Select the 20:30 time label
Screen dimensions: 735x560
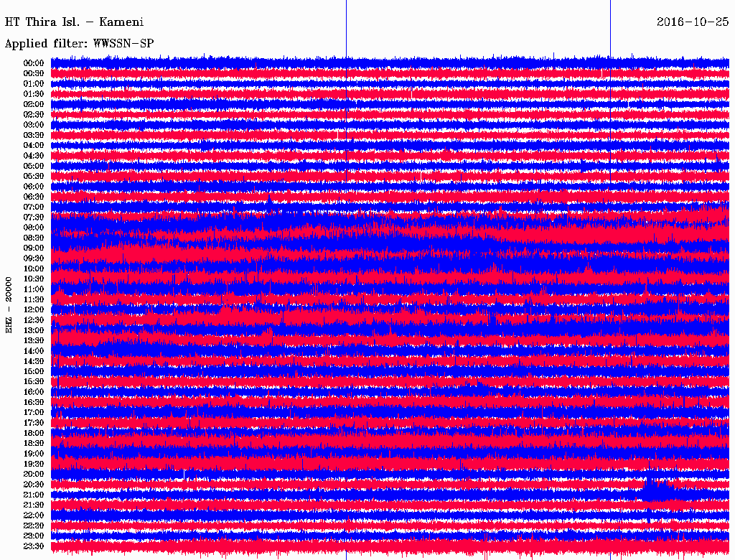click(34, 485)
